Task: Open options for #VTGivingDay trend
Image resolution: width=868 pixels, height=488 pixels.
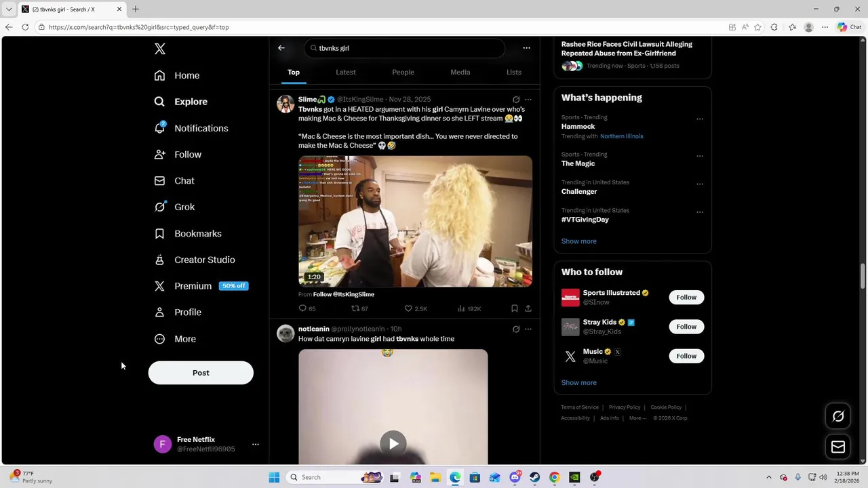Action: pyautogui.click(x=699, y=211)
